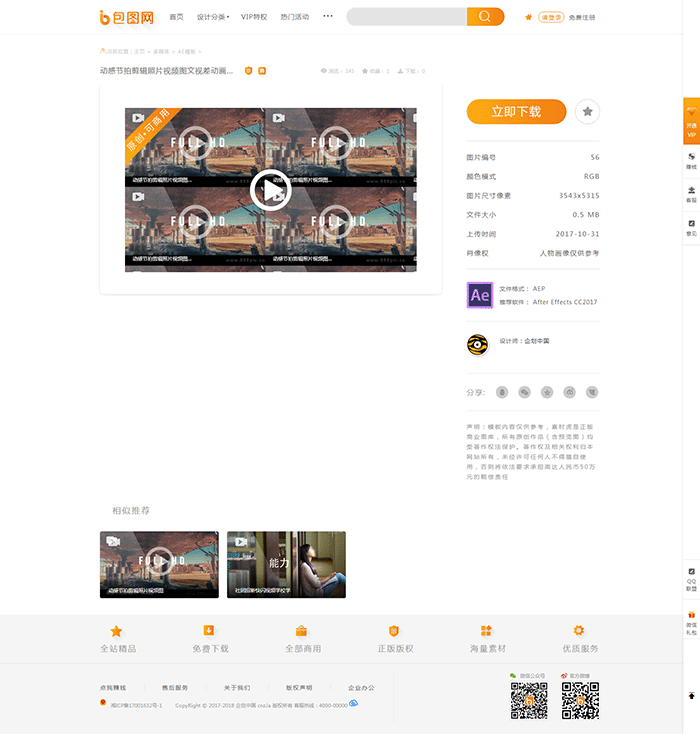Viewport: 700px width, 734px height.
Task: Click the blue cloud icon after the copyright
Action: point(354,703)
